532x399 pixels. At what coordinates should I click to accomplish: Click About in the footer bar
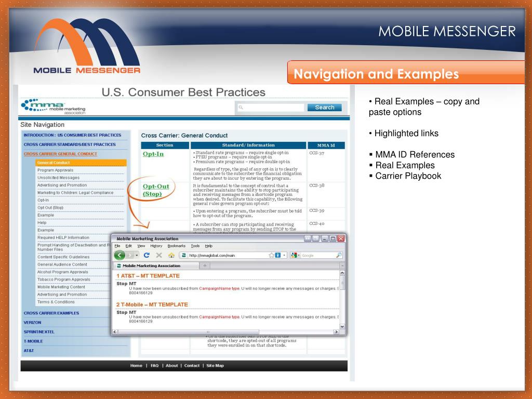(171, 365)
